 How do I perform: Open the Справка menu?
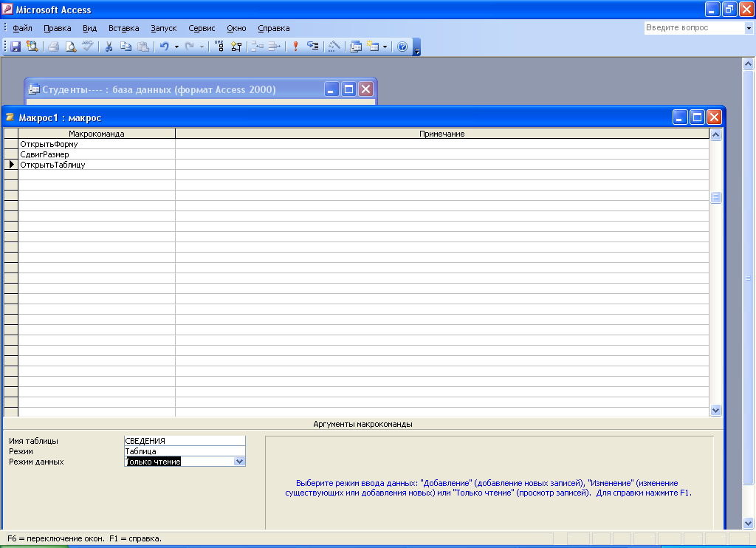[274, 28]
